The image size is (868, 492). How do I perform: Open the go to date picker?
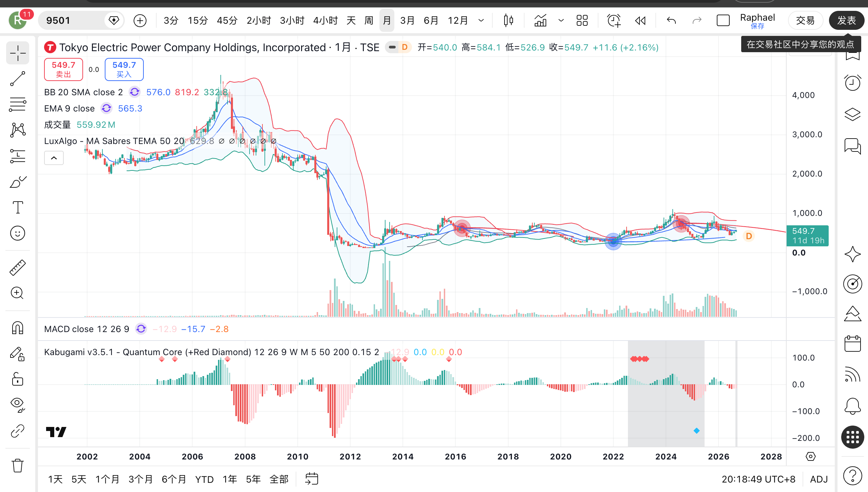(312, 479)
